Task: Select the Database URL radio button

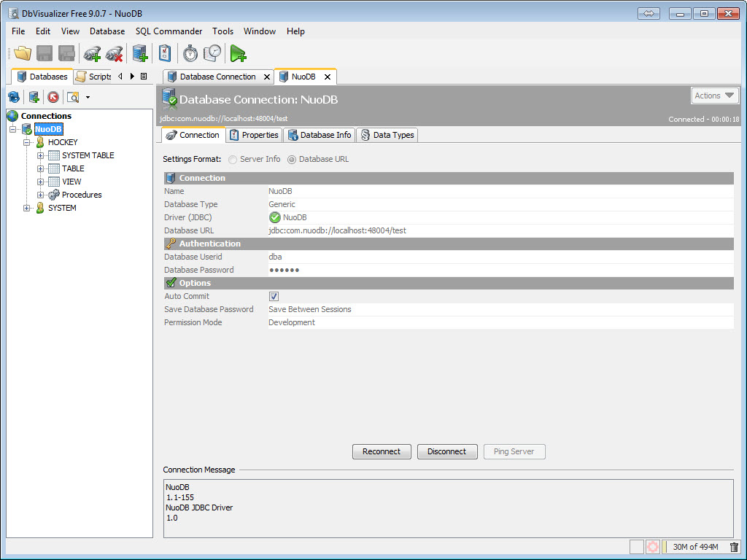Action: (x=292, y=160)
